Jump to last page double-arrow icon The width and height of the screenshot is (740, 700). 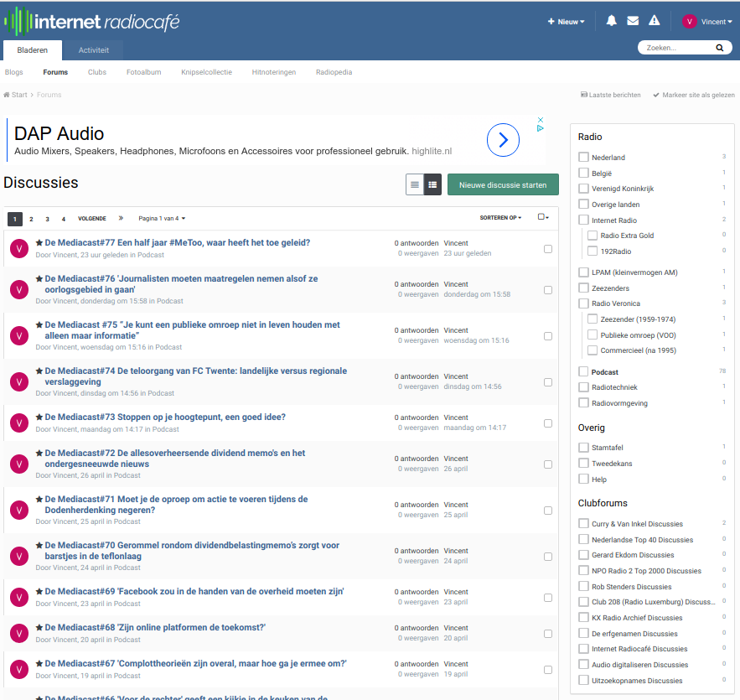tap(121, 219)
